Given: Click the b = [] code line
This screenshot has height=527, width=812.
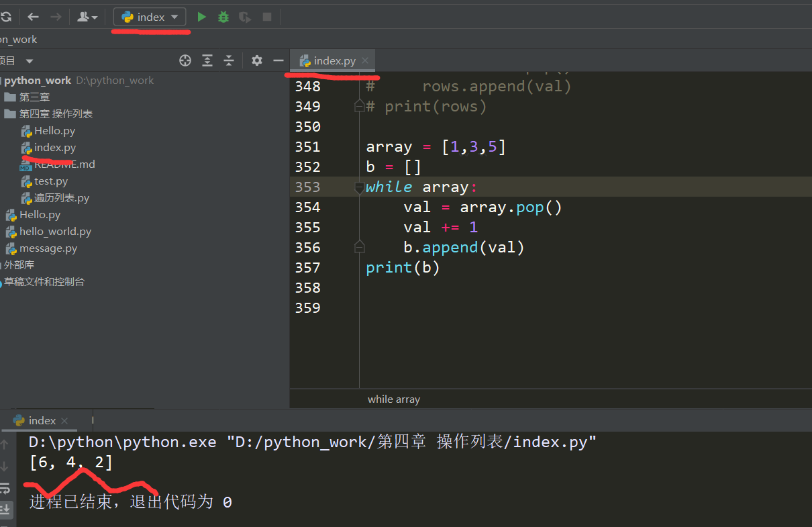Looking at the screenshot, I should 393,166.
